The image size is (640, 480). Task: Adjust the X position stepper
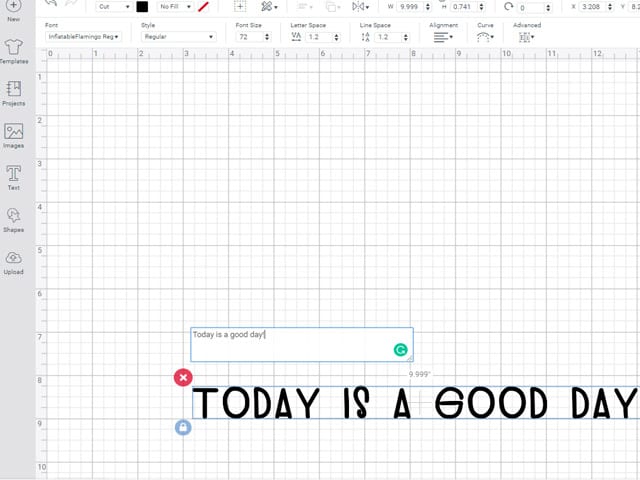point(610,7)
